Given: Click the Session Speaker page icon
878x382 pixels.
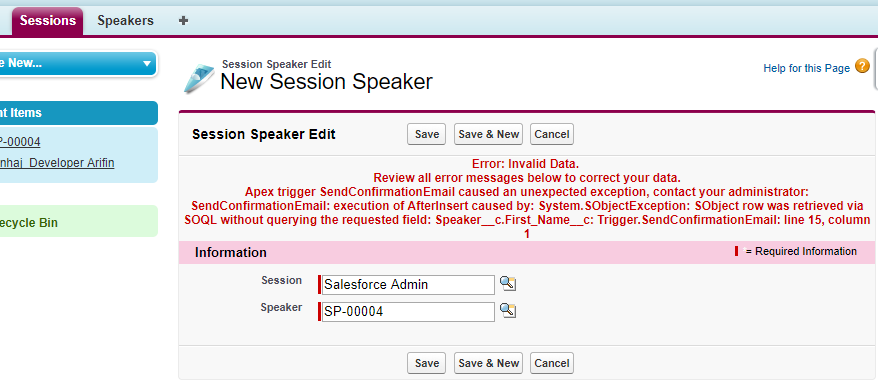Looking at the screenshot, I should tap(200, 79).
